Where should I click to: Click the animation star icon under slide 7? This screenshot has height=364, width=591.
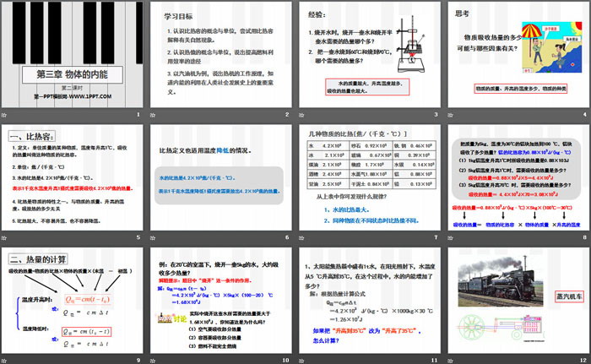[301, 237]
